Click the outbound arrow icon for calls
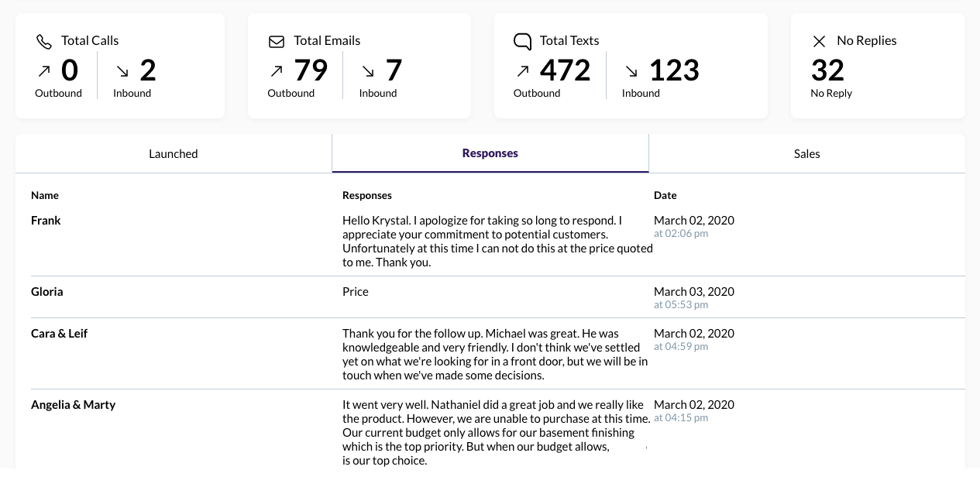Screen dimensions: 980x494 tap(44, 71)
